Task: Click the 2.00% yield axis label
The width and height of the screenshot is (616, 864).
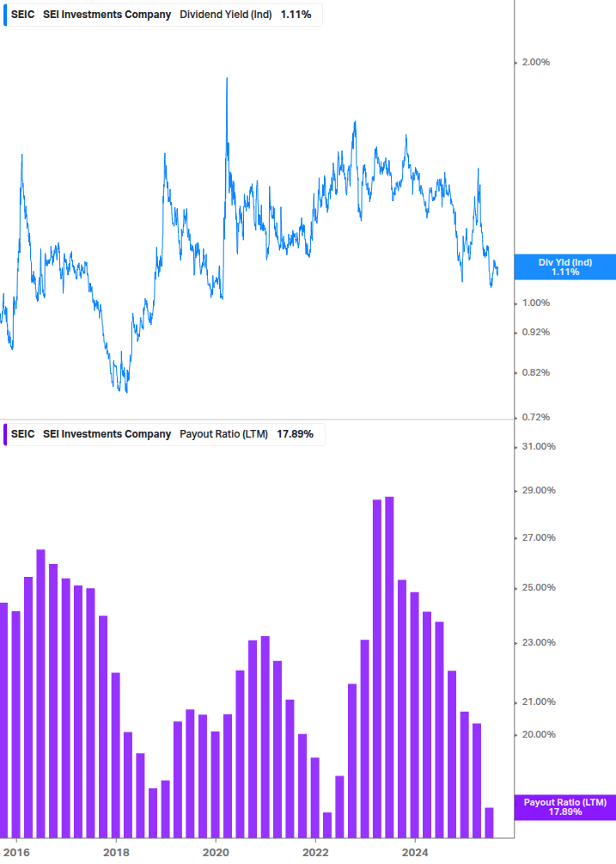Action: (535, 62)
